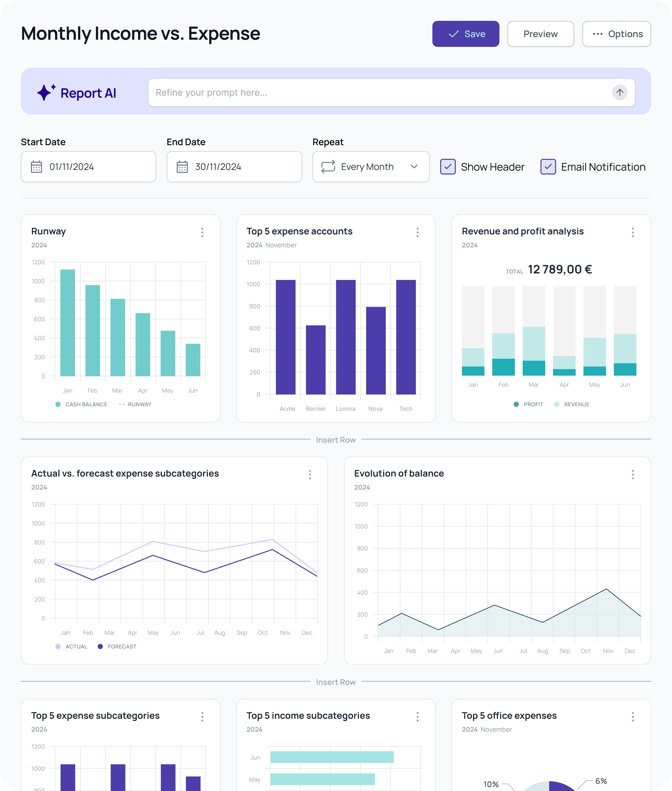The height and width of the screenshot is (791, 672).
Task: Toggle RUNWAY legend entry
Action: pos(135,405)
